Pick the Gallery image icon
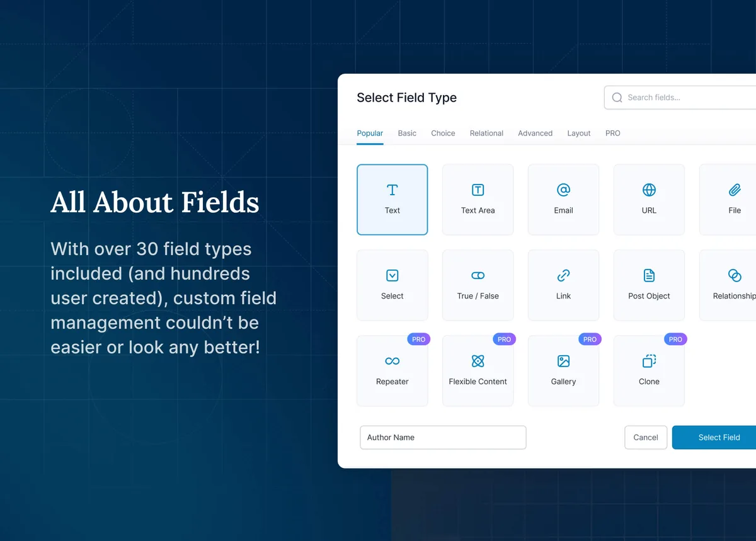756x541 pixels. tap(563, 362)
